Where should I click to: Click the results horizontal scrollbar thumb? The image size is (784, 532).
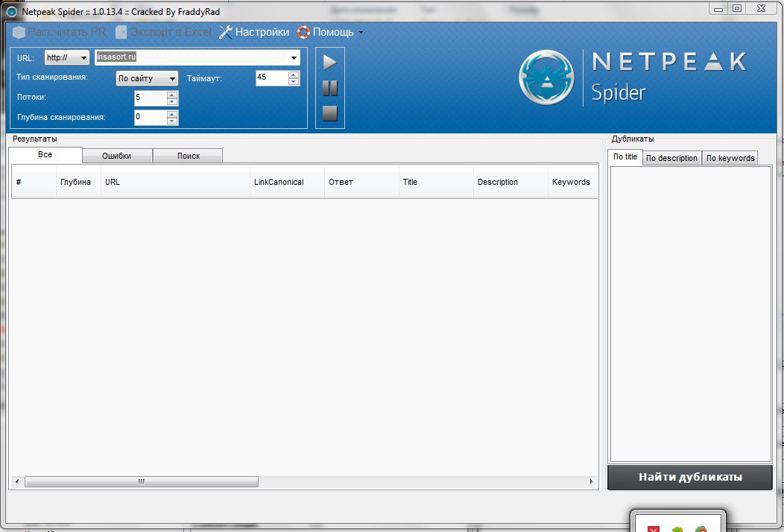[x=142, y=481]
